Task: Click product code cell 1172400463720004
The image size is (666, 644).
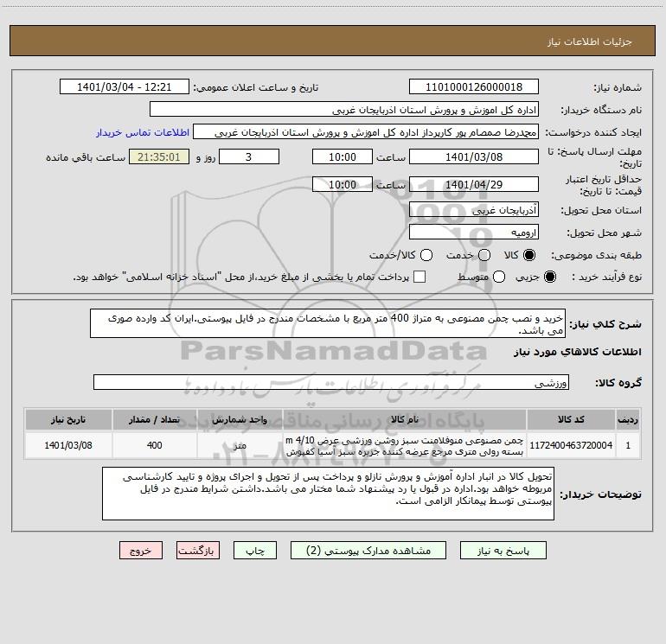Action: (x=571, y=445)
